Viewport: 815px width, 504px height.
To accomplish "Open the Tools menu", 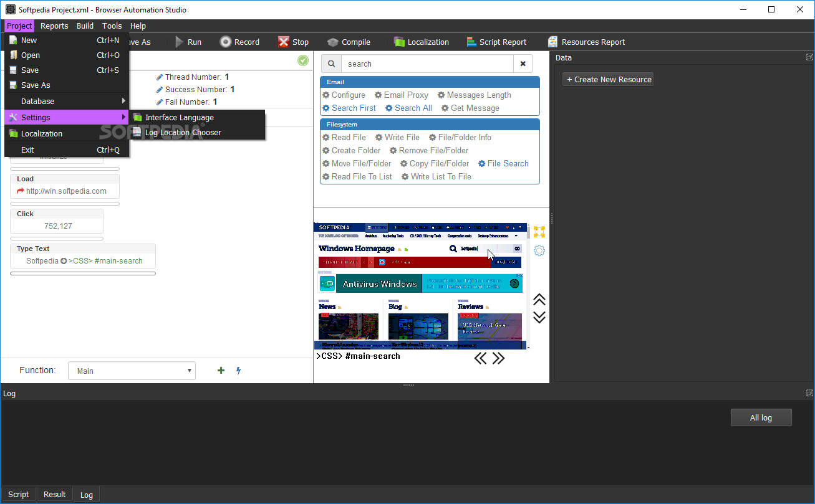I will [112, 26].
